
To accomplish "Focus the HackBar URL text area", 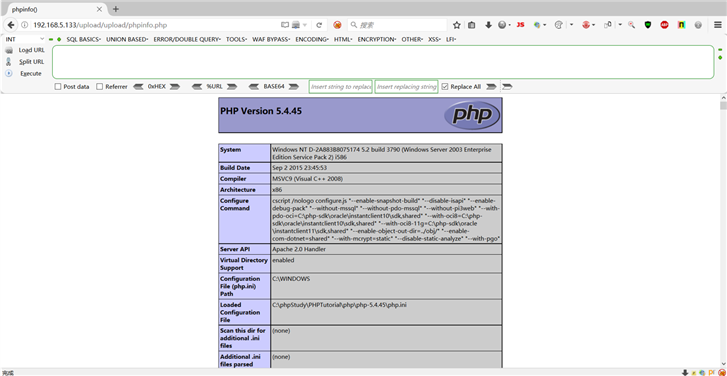I will tap(383, 62).
